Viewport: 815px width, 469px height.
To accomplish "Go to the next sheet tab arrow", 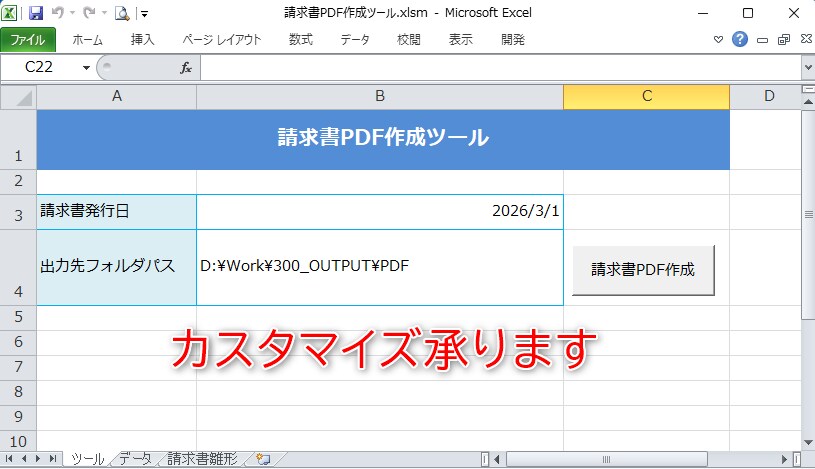I will [x=37, y=459].
